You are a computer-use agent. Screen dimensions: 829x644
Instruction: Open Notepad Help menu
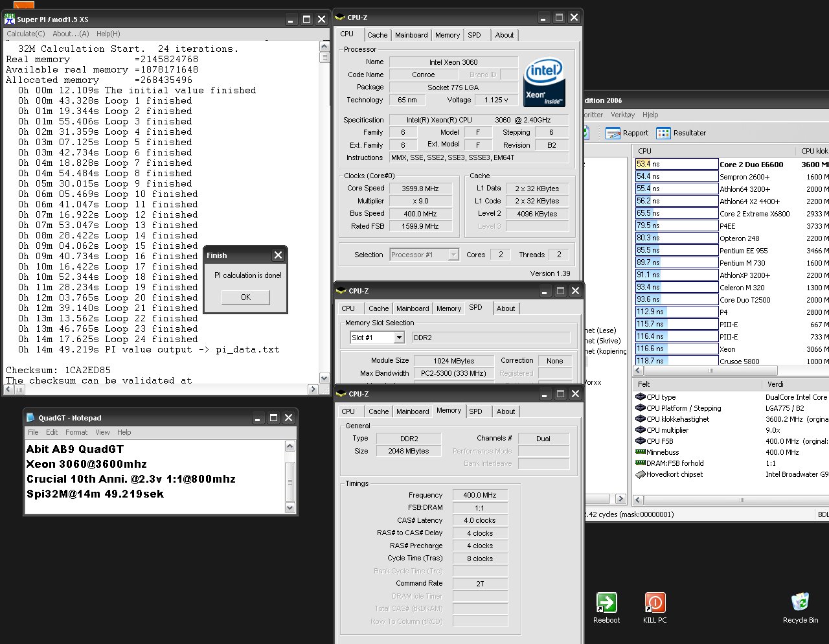(124, 432)
